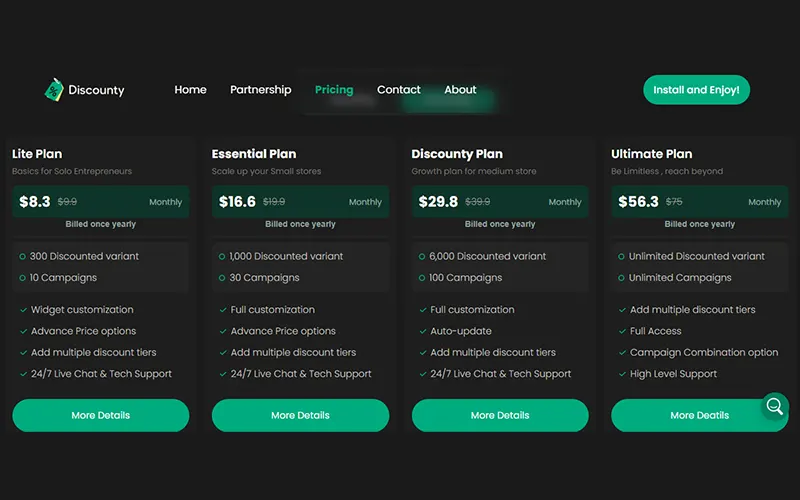
Task: Click 'Scale up your Small stores' subtitle
Action: coord(266,171)
